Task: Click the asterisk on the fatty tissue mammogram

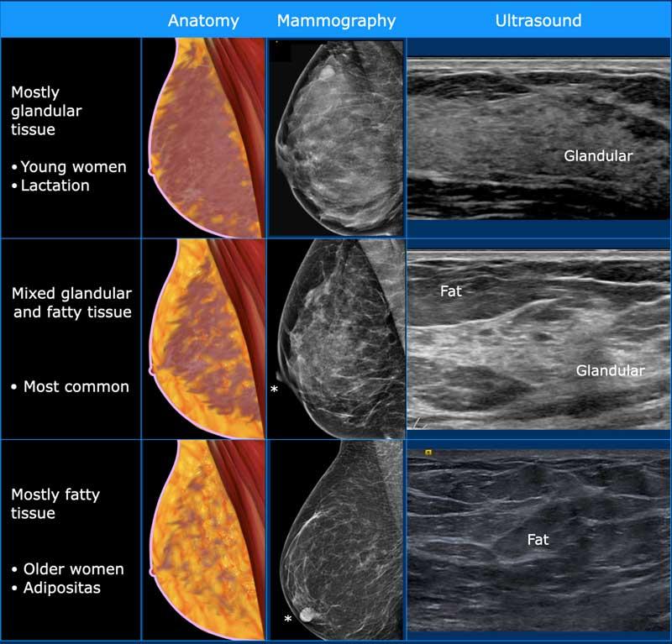Action: [x=288, y=620]
